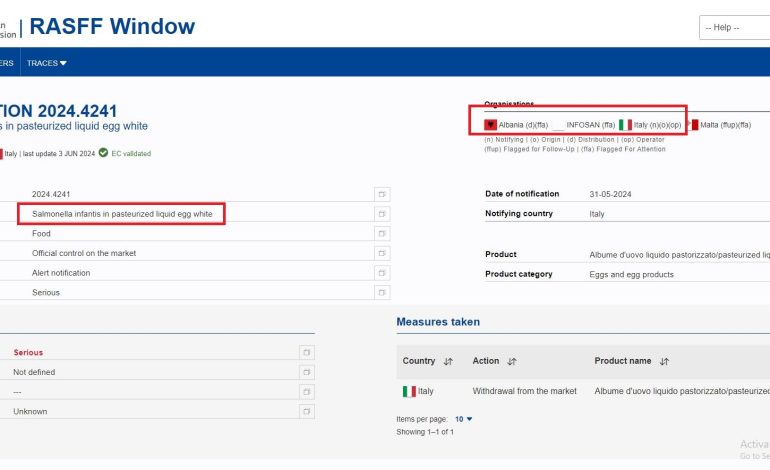Click the INFOSAN (ffa) organisation entry
Viewport: 770px width, 470px height.
pos(590,125)
